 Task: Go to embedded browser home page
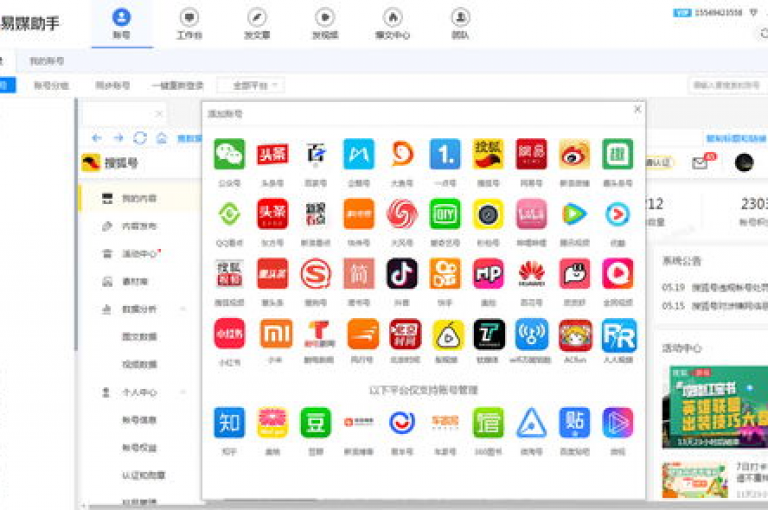(162, 138)
